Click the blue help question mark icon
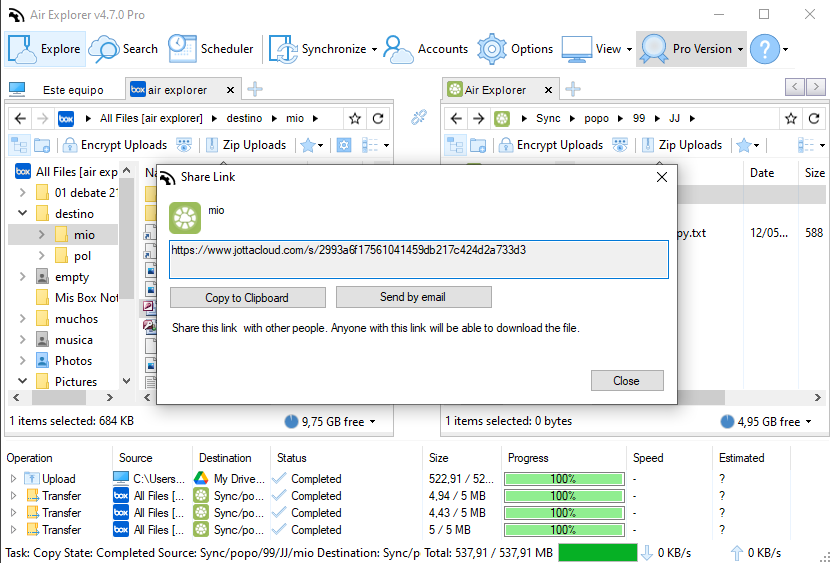 pos(764,49)
